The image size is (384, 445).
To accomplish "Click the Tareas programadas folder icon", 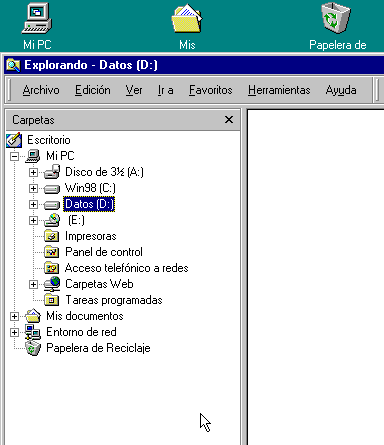I will [52, 300].
